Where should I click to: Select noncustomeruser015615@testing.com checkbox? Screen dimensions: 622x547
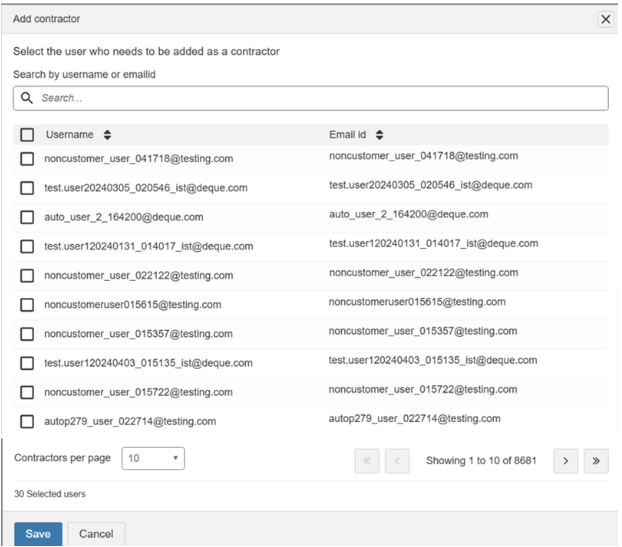27,304
